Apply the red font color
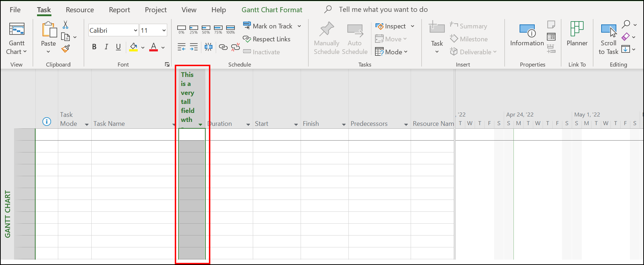 point(154,47)
